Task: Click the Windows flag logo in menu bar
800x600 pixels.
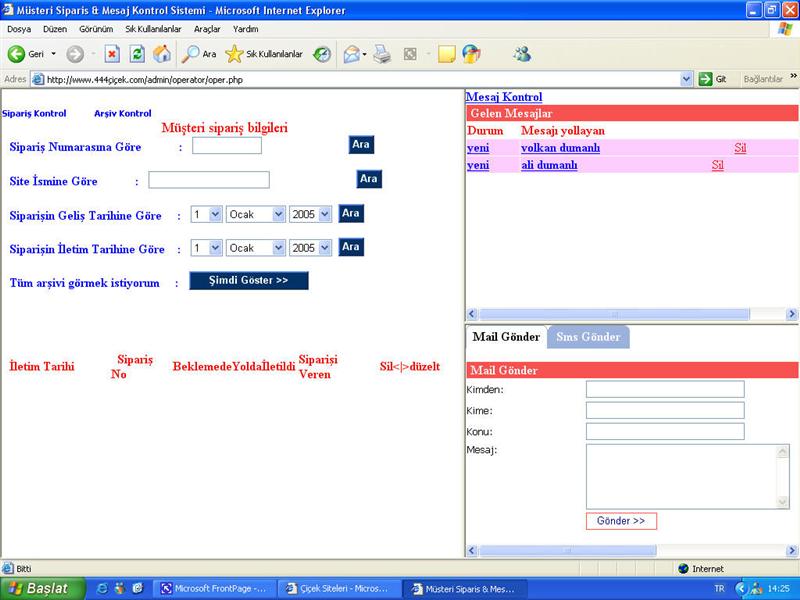Action: 785,29
